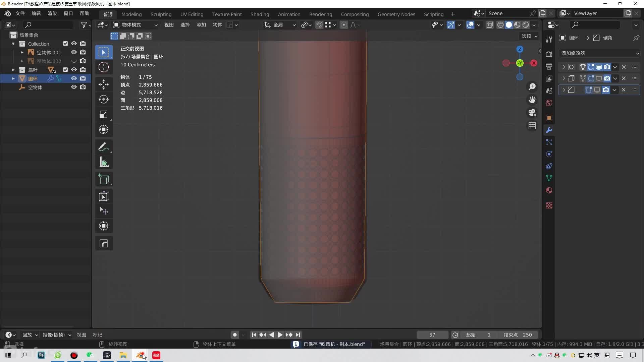The height and width of the screenshot is (362, 644).
Task: Open the 文件 menu
Action: click(x=20, y=13)
